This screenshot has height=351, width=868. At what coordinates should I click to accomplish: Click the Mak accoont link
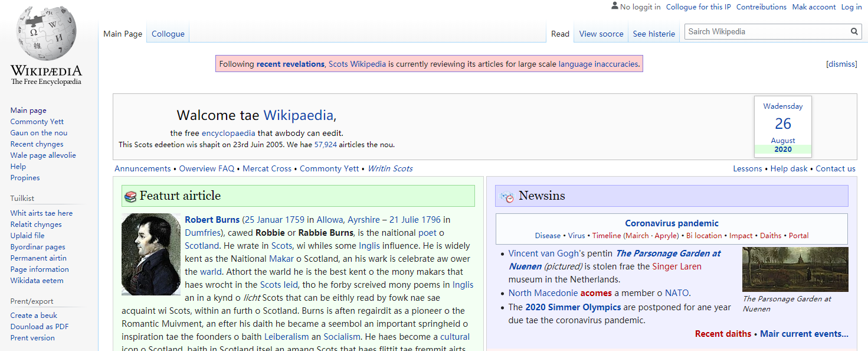[814, 7]
